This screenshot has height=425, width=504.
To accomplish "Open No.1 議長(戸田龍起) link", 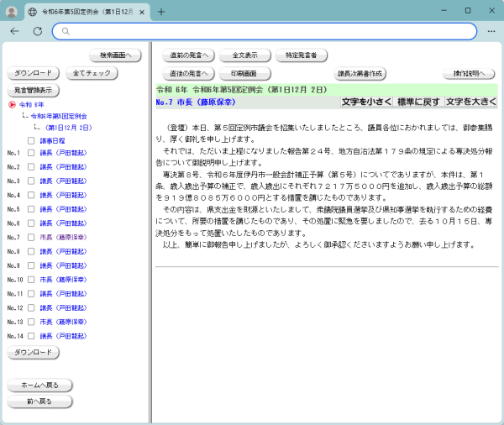I will coord(63,153).
